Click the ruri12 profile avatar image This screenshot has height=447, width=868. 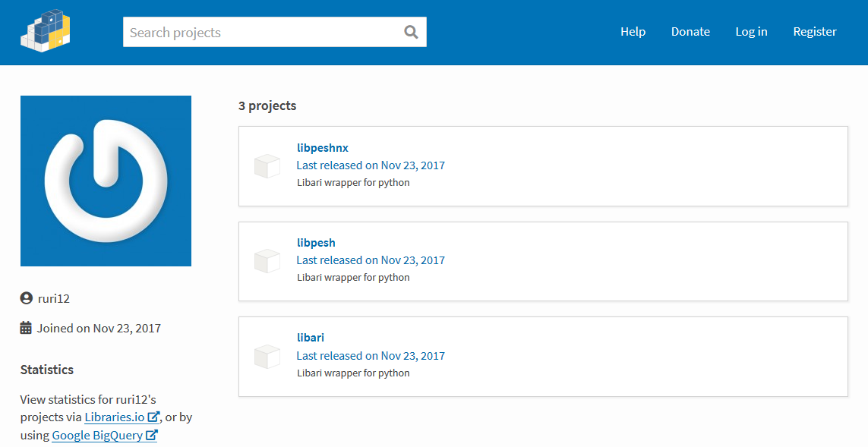coord(106,181)
